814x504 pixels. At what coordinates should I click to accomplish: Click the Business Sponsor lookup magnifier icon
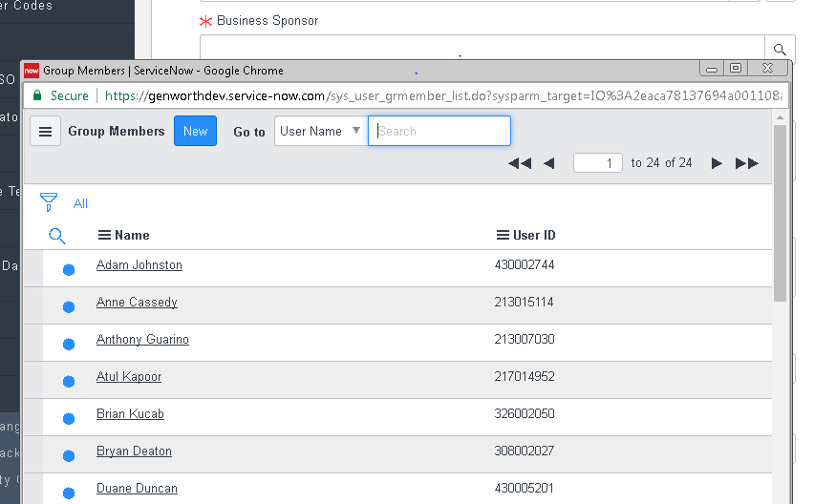pos(780,50)
